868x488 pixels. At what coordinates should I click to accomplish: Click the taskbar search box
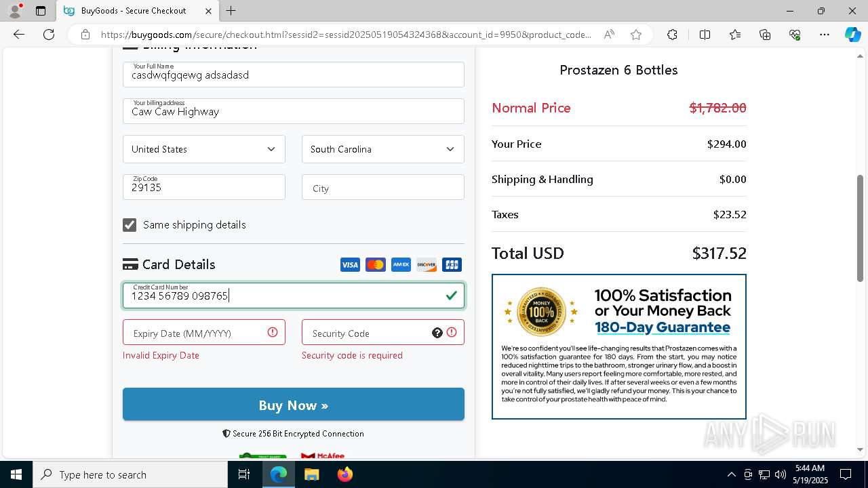130,474
